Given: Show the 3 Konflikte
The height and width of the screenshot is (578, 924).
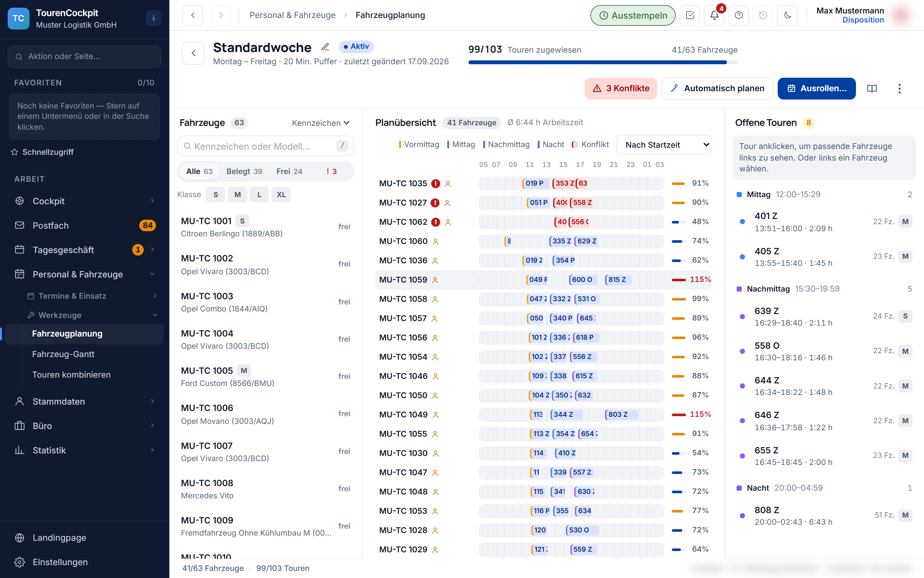Looking at the screenshot, I should (x=620, y=89).
